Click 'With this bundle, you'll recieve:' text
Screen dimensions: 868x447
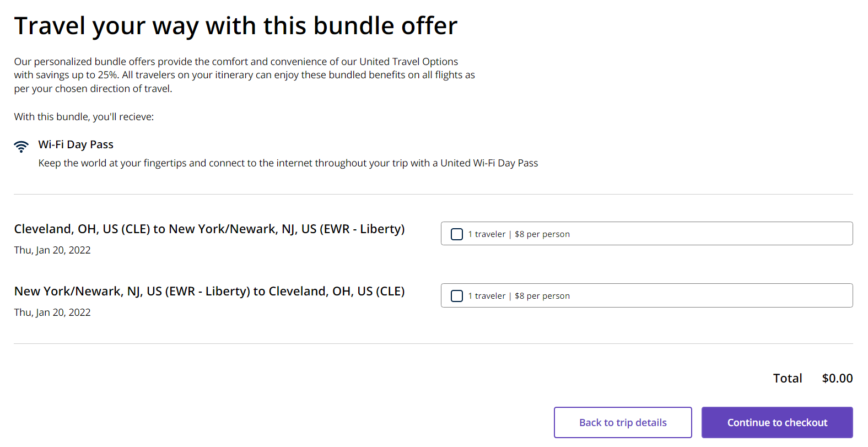(x=84, y=117)
